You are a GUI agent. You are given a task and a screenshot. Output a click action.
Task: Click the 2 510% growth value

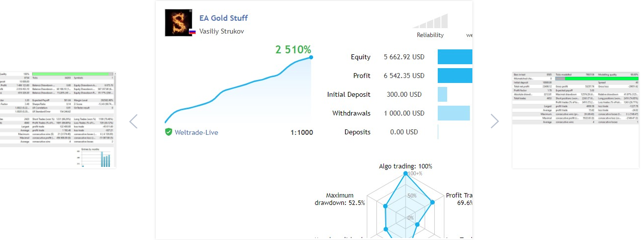pyautogui.click(x=293, y=50)
